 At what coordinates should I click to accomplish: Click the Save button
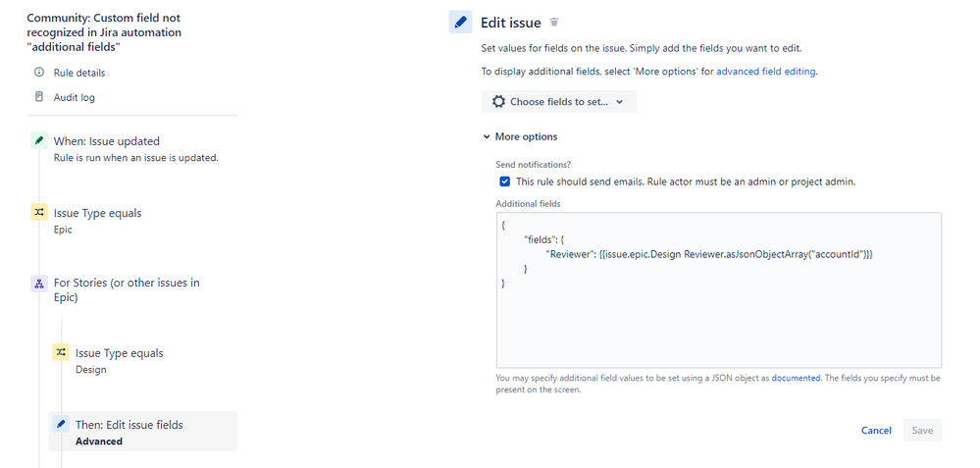(x=922, y=431)
